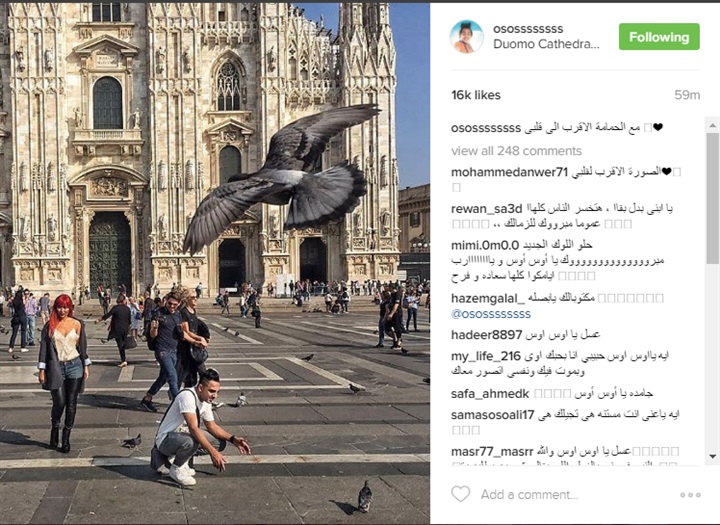The image size is (720, 525).
Task: Like the post with the heart icon
Action: click(461, 494)
